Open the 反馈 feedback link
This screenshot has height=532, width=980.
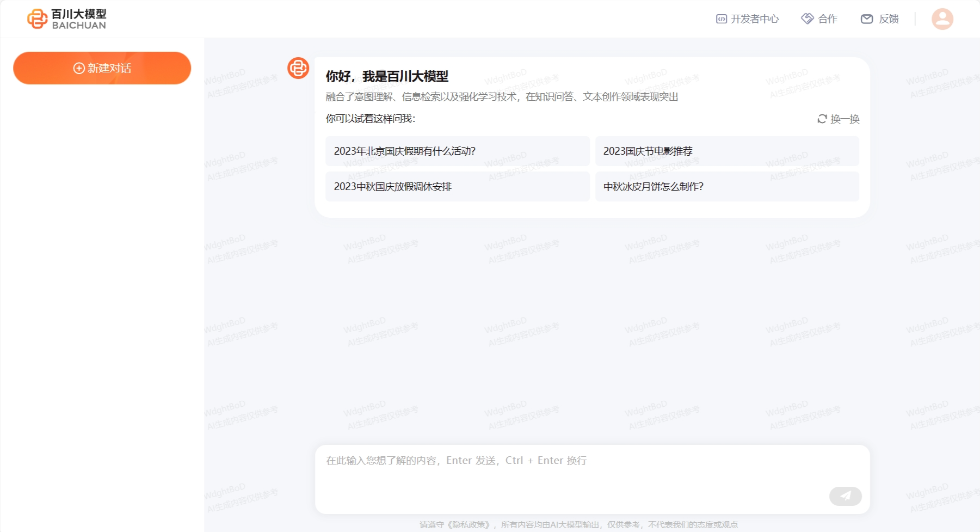click(880, 19)
